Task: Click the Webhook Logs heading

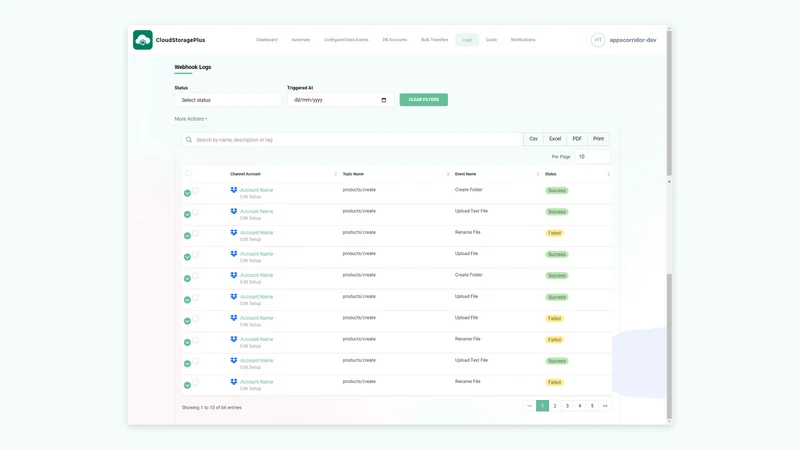Action: 192,67
